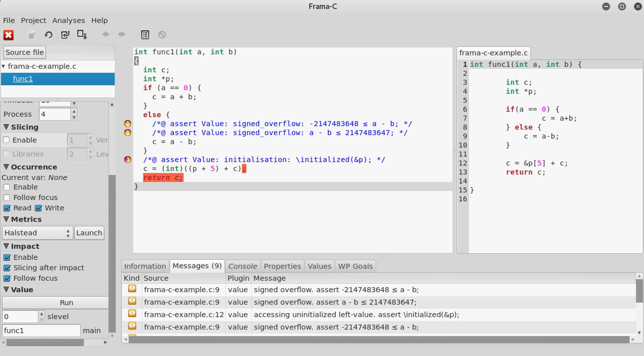
Task: Click the messages horizontal scrollbar
Action: click(x=379, y=339)
